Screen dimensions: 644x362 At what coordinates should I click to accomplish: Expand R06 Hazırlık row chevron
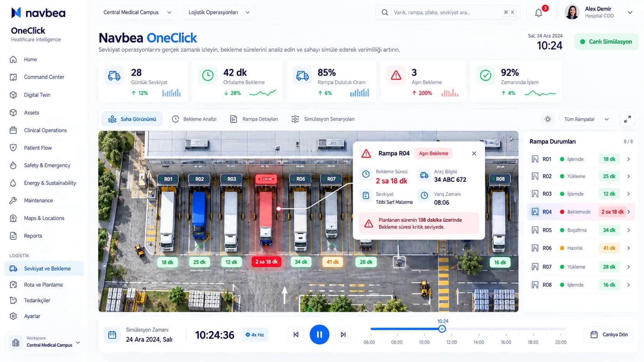click(x=629, y=248)
